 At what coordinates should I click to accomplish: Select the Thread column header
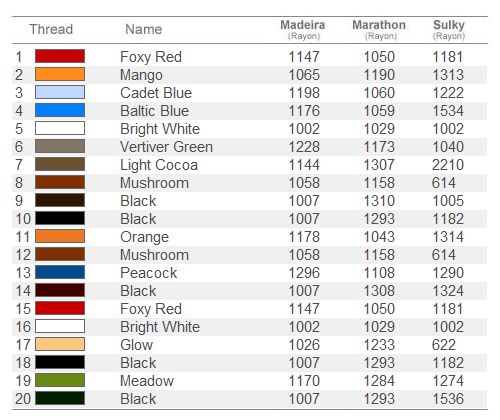point(51,29)
